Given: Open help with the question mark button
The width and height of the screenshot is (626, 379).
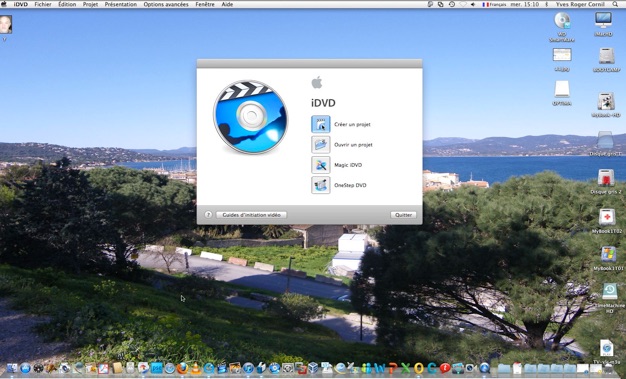Looking at the screenshot, I should tap(208, 215).
